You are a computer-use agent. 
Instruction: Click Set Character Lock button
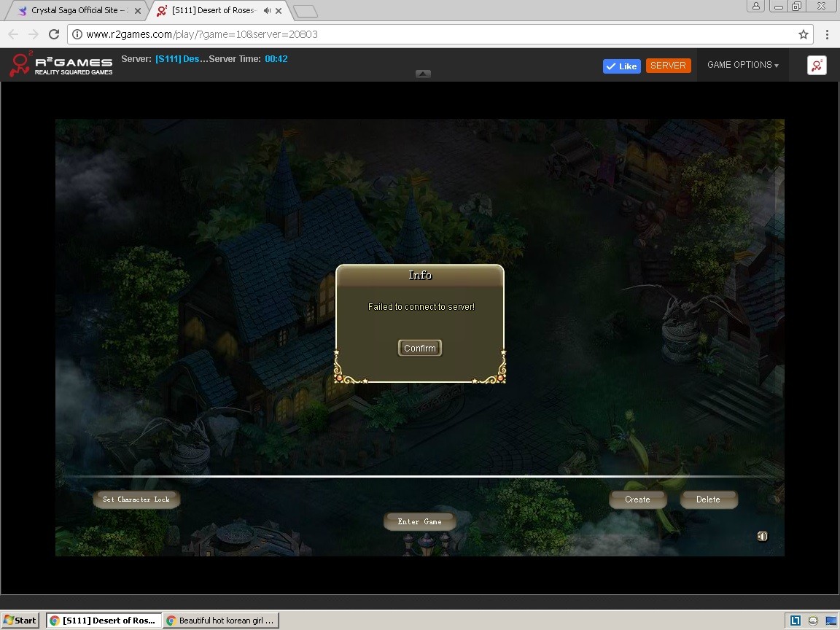tap(136, 499)
